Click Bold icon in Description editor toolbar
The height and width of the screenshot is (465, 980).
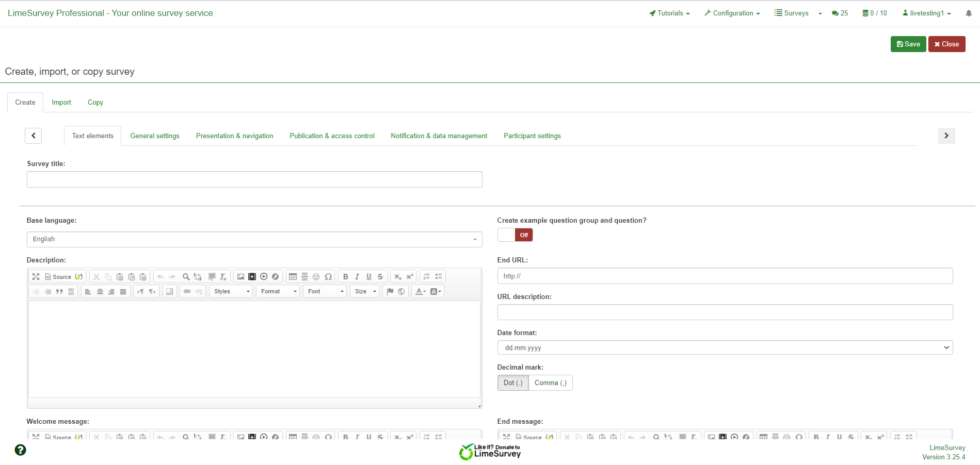pos(345,277)
